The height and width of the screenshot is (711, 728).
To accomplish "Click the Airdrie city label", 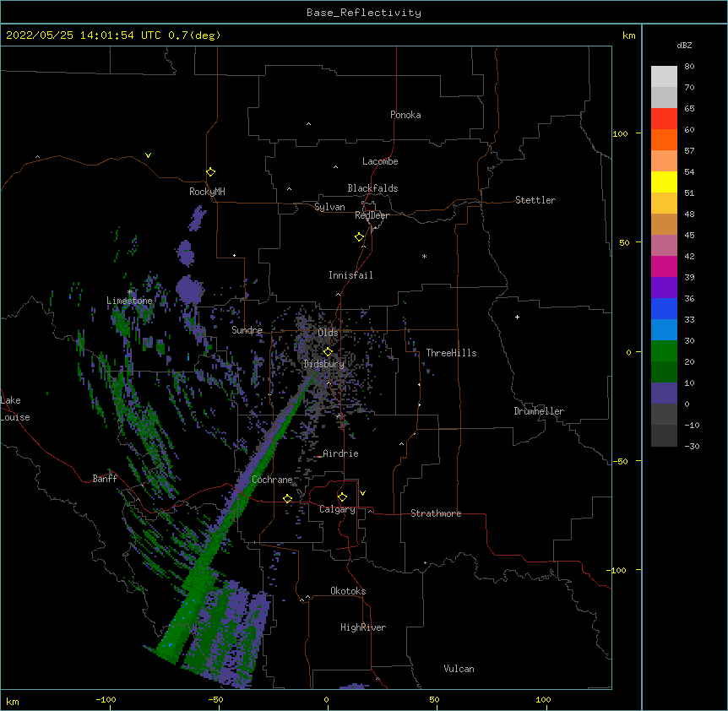I will pos(340,453).
